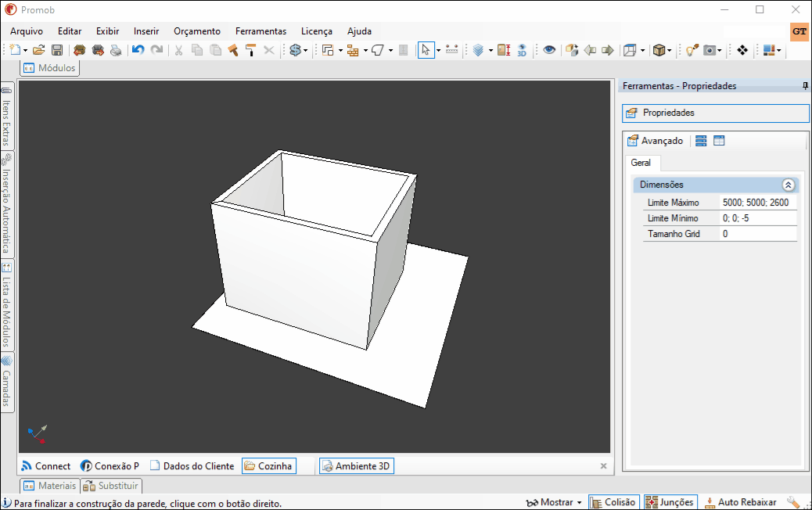Image resolution: width=812 pixels, height=510 pixels.
Task: Open the Mostrar dropdown in status bar
Action: tap(554, 502)
